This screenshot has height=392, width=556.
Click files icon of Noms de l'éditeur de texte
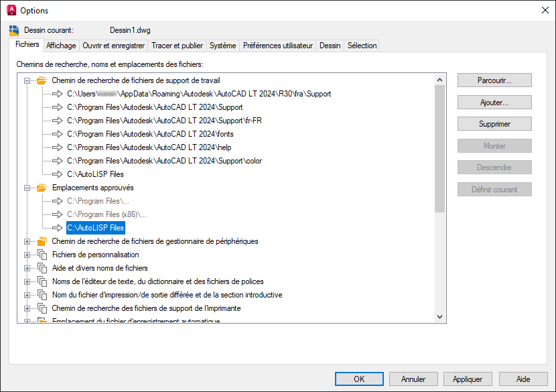pyautogui.click(x=42, y=281)
